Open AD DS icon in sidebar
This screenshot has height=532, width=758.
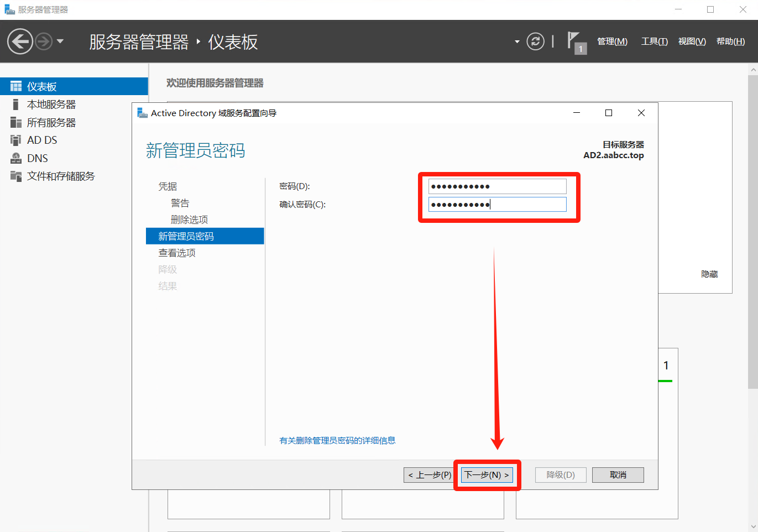(16, 140)
